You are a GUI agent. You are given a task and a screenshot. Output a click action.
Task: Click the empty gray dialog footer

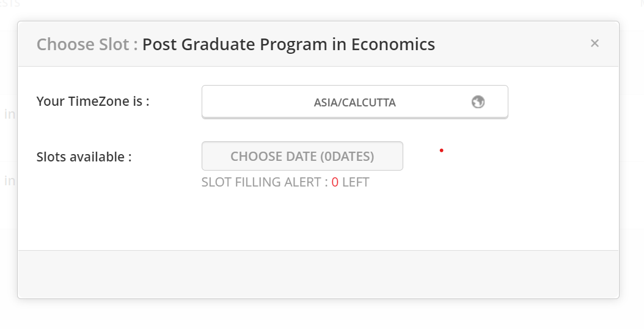(318, 275)
